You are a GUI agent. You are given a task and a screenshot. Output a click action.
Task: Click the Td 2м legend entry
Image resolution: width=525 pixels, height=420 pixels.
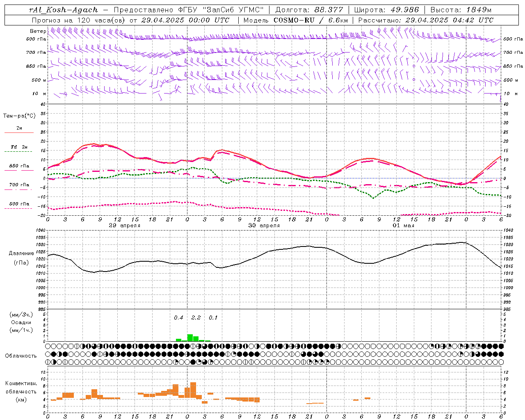pos(19,147)
